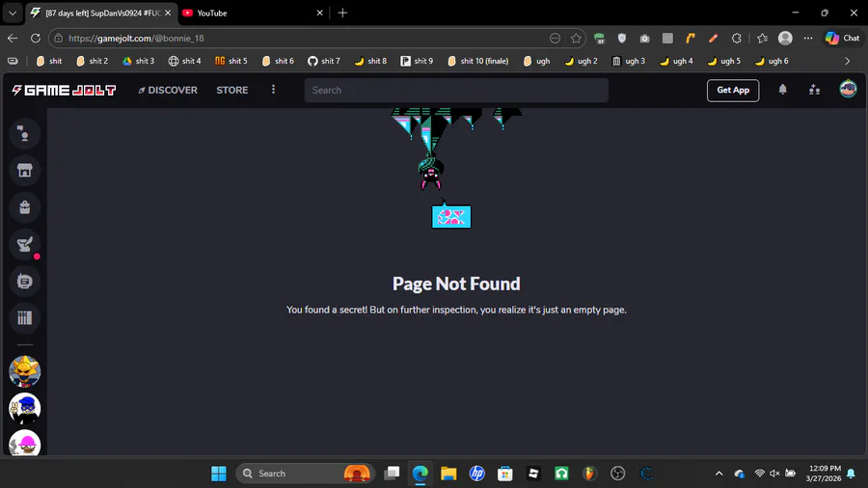The width and height of the screenshot is (868, 488).
Task: Reload the current page
Action: tap(36, 39)
